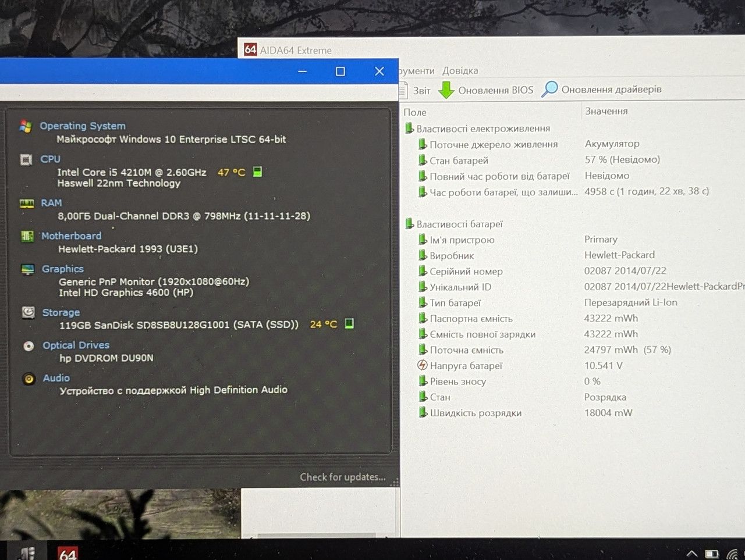
Task: Click the report page icon in AIDA64
Action: coord(403,90)
